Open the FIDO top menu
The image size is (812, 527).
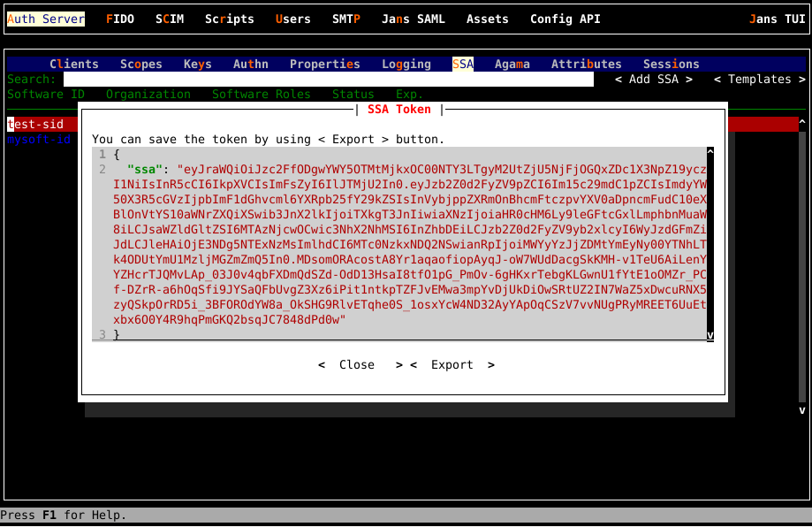tap(119, 19)
